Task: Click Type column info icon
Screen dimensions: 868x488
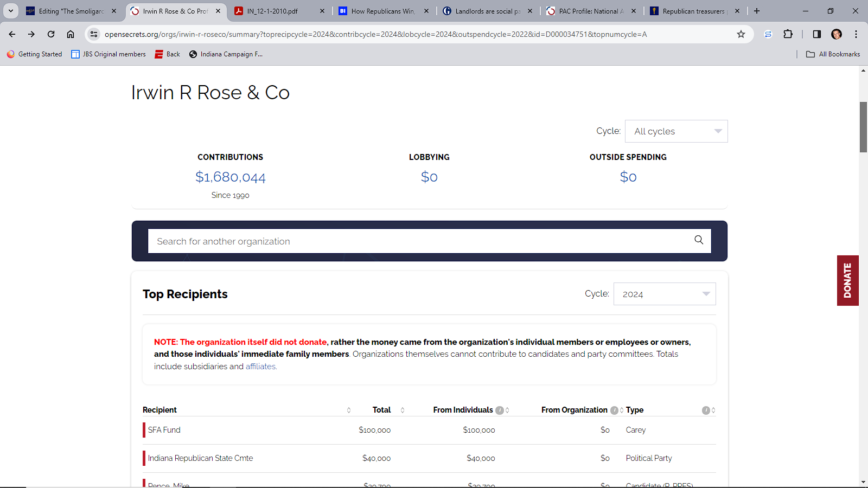Action: click(706, 410)
